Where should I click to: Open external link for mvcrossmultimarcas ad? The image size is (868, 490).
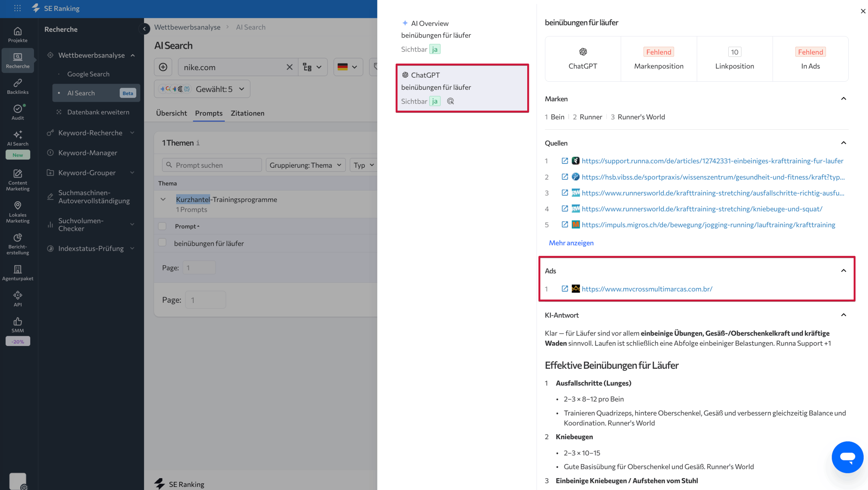565,289
